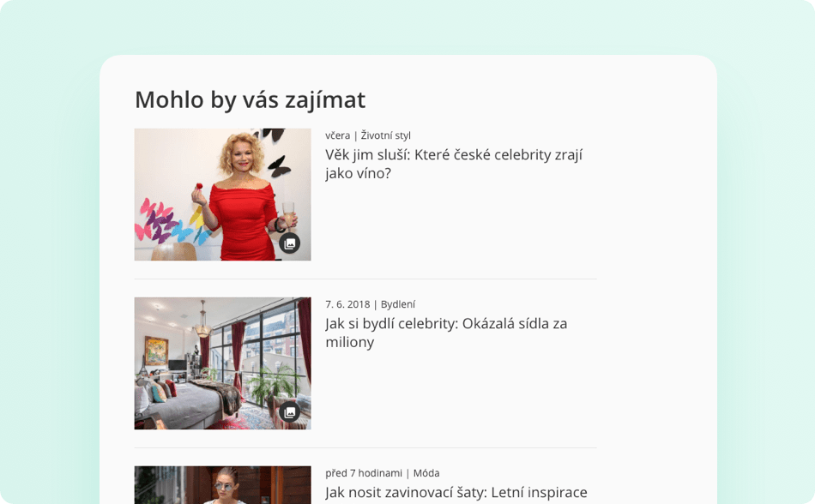This screenshot has width=815, height=504.
Task: Open article "Jak nosit zavinovací šaty"
Action: (x=456, y=492)
